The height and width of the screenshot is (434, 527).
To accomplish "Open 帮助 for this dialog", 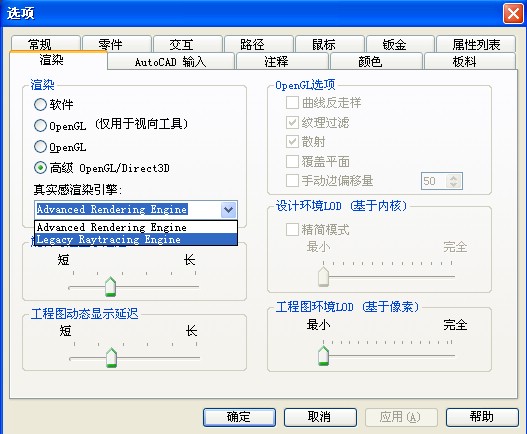I will pos(482,417).
